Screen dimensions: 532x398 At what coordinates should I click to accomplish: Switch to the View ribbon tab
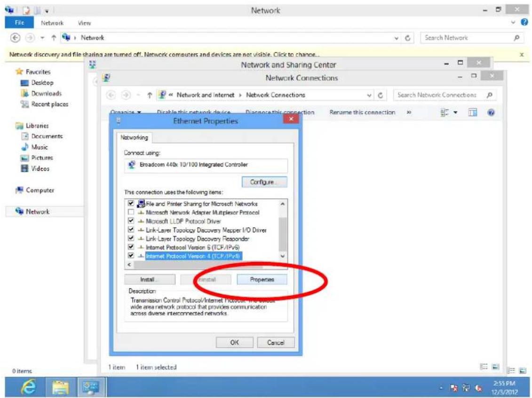tap(84, 23)
